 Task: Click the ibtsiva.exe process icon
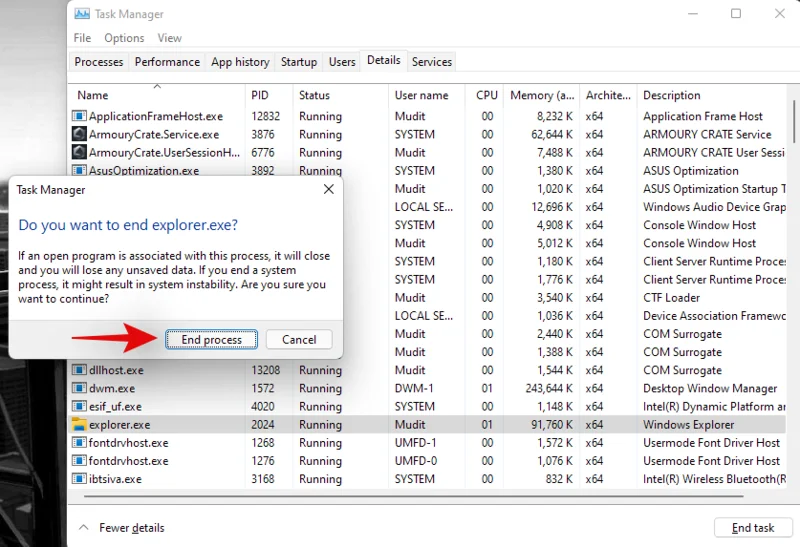[x=79, y=479]
